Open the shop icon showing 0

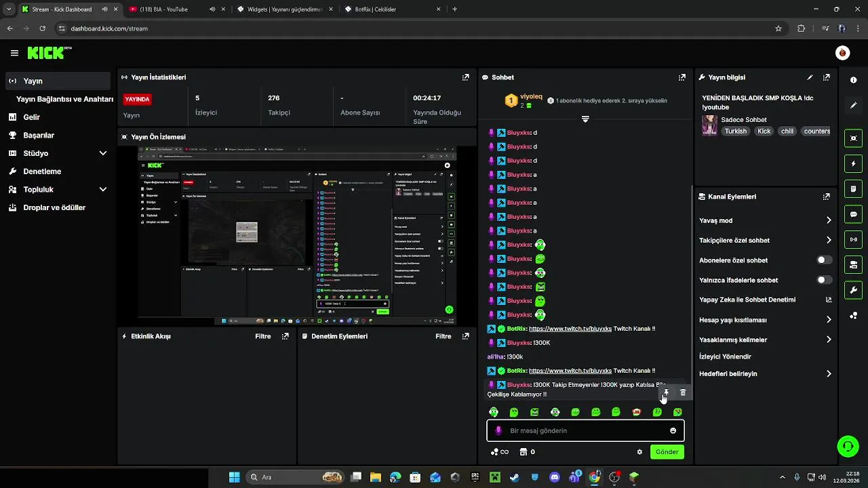click(x=527, y=452)
